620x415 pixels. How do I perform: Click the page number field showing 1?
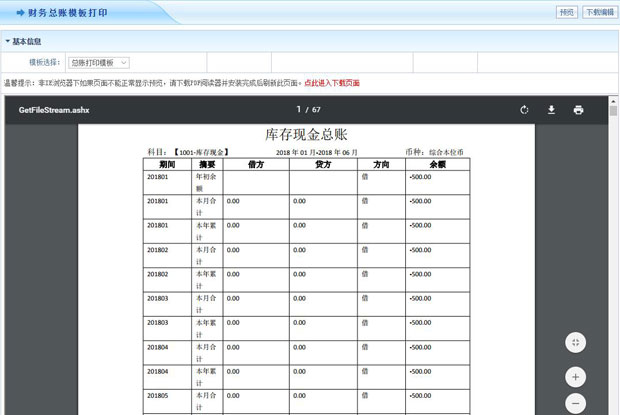(298, 110)
